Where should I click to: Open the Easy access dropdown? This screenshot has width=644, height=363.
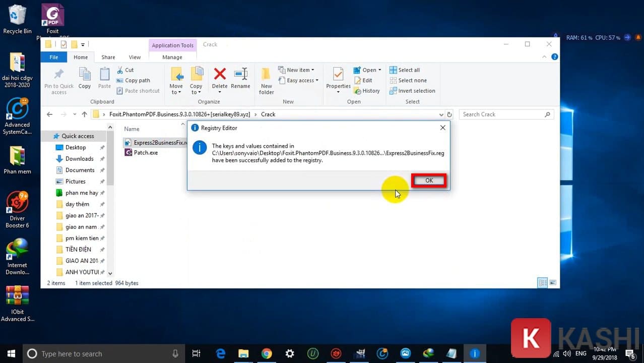point(298,80)
